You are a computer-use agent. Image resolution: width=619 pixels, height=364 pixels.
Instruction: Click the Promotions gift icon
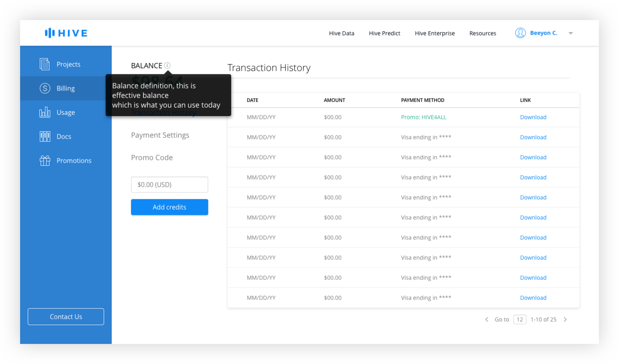coord(45,160)
